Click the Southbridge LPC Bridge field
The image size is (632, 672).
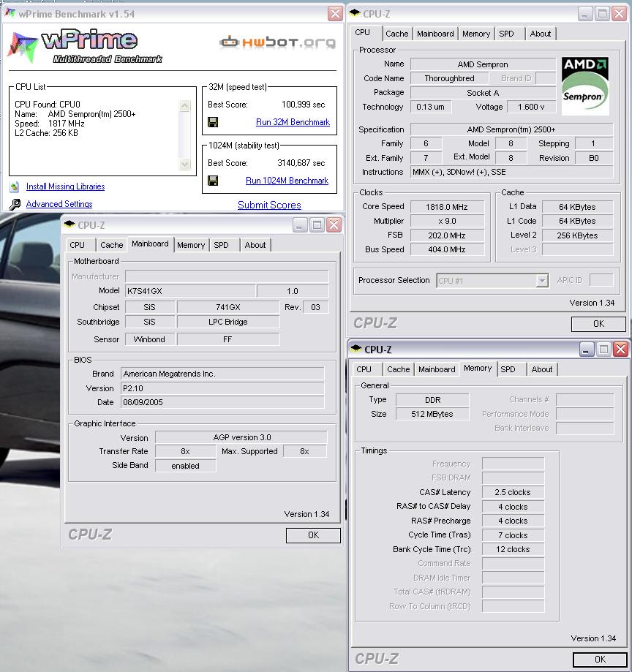click(228, 322)
